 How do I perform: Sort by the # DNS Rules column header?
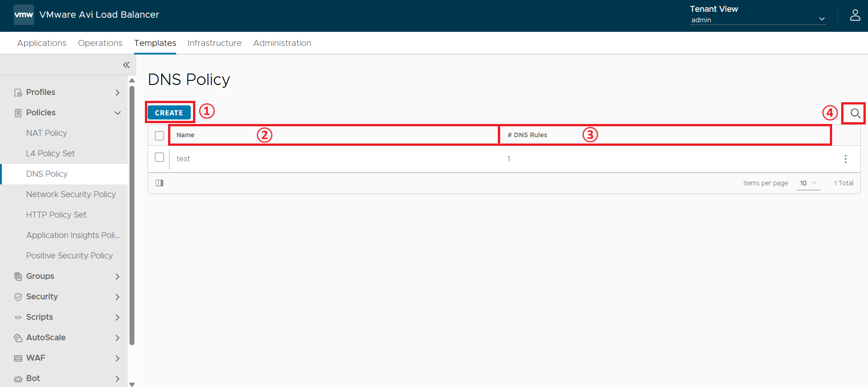[527, 135]
